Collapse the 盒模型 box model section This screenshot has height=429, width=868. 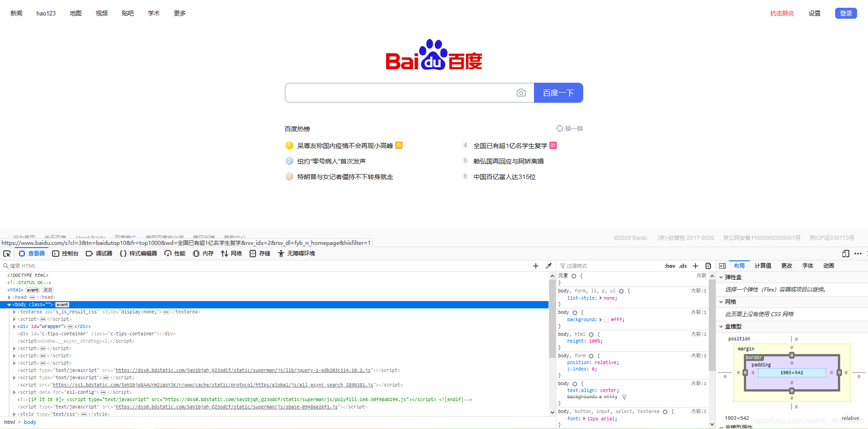point(721,327)
